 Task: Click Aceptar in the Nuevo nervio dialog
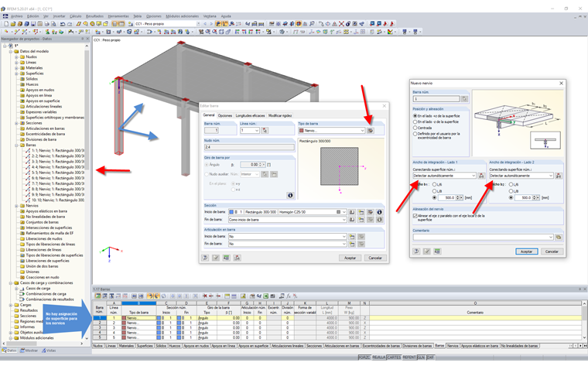tap(527, 251)
